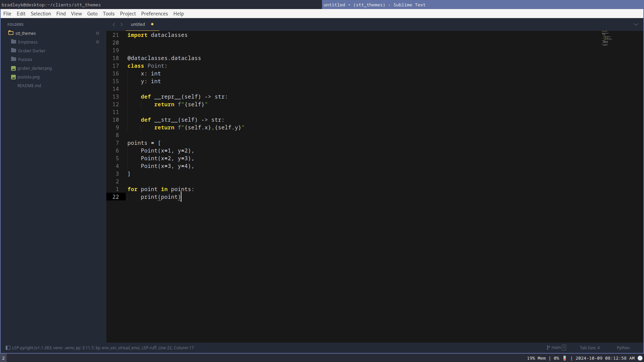The height and width of the screenshot is (362, 644).
Task: Click the minimap code preview
Action: click(606, 39)
